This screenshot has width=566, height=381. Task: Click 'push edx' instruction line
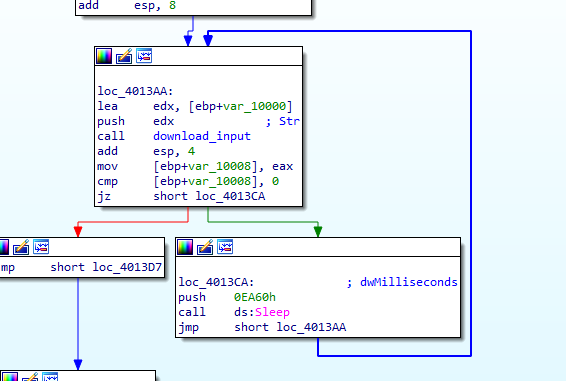(x=136, y=121)
